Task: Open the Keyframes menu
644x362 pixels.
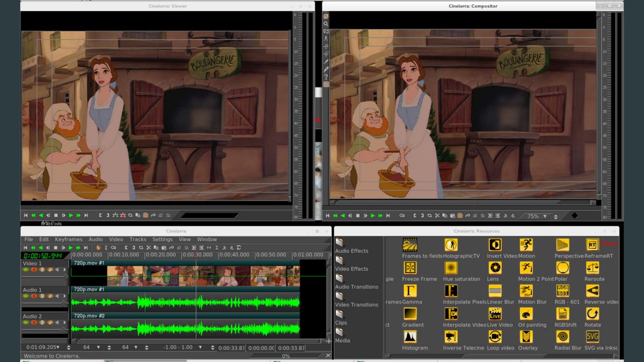Action: [x=68, y=239]
